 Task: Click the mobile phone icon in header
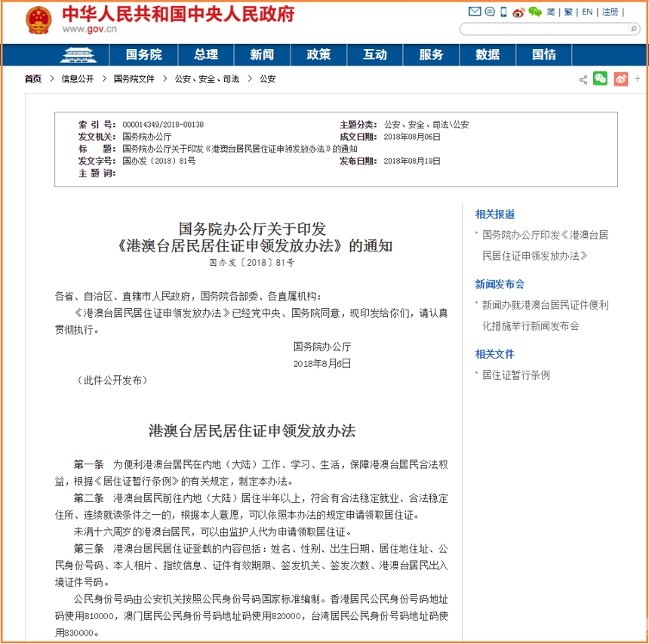[x=503, y=12]
